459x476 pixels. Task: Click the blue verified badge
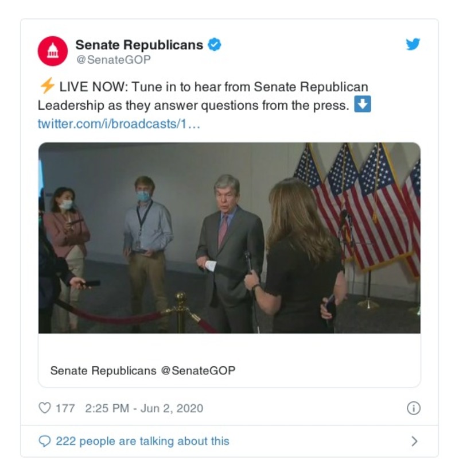[214, 44]
